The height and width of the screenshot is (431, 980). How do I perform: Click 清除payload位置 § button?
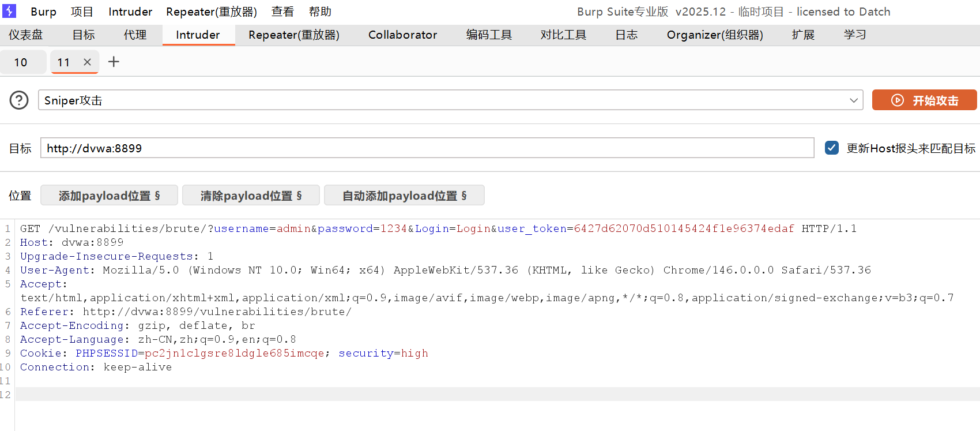point(251,196)
